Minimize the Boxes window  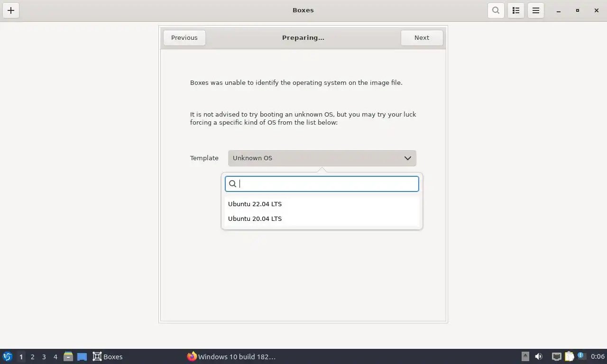pyautogui.click(x=559, y=10)
